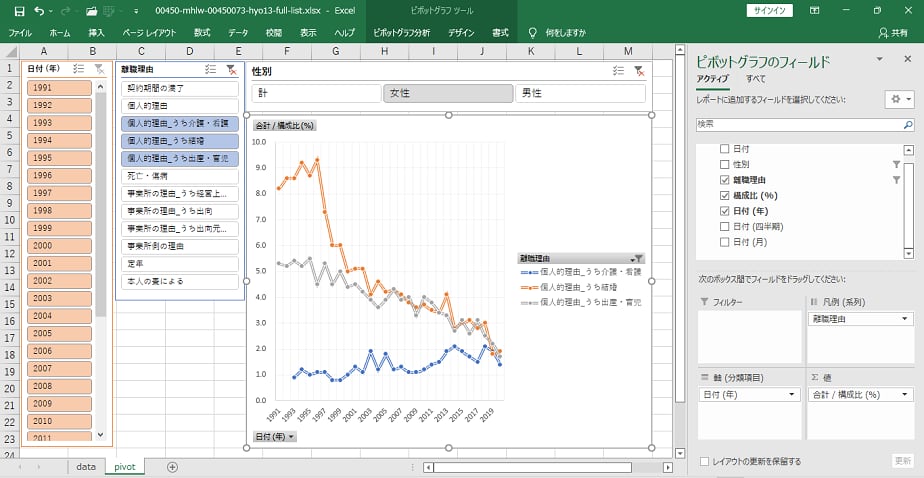
Task: Close the pivot chart fields pane
Action: click(909, 61)
